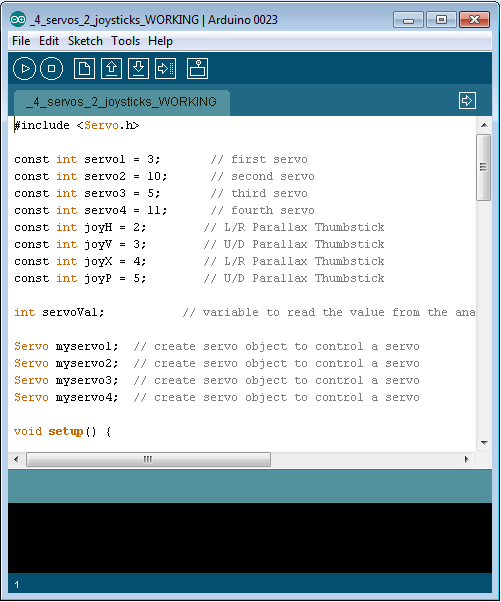The height and width of the screenshot is (602, 501).
Task: Click the '// third servo' comment
Action: click(259, 193)
